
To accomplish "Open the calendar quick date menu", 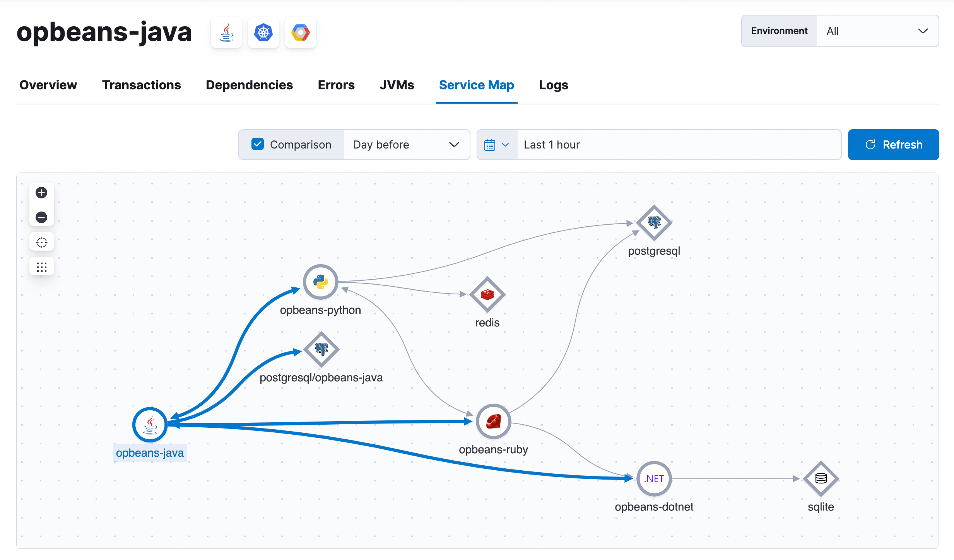I will click(497, 145).
